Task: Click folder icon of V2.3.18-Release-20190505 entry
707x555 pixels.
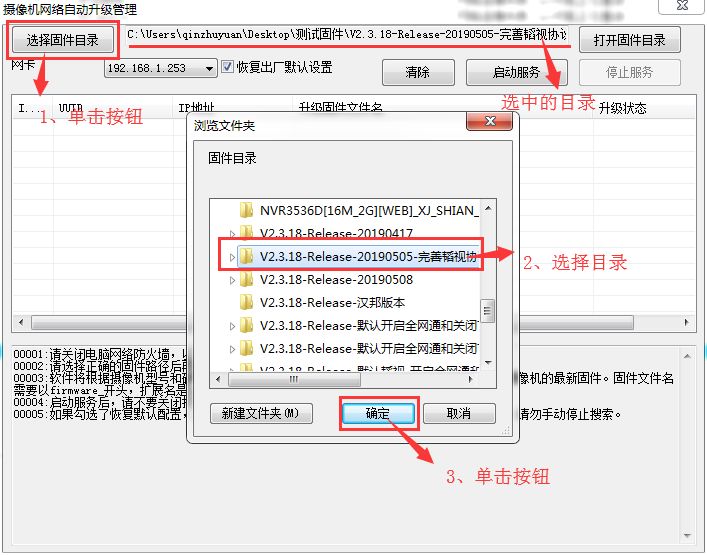Action: 246,257
